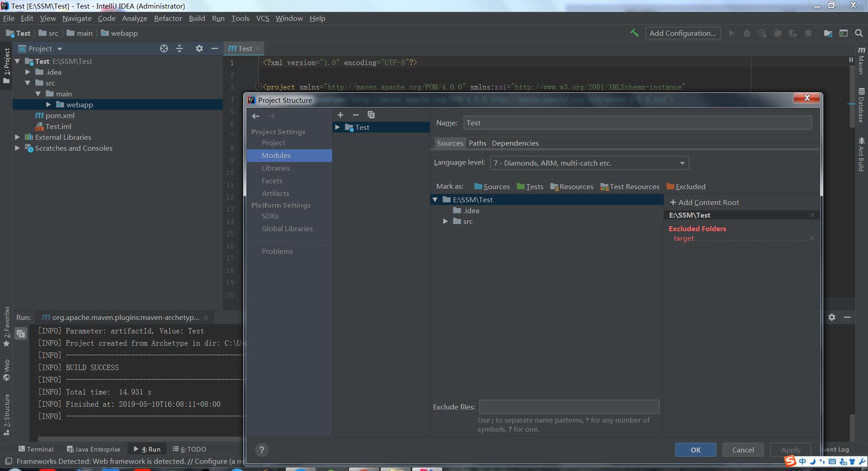Hide the Run tool window
868x471 pixels.
tap(847, 317)
